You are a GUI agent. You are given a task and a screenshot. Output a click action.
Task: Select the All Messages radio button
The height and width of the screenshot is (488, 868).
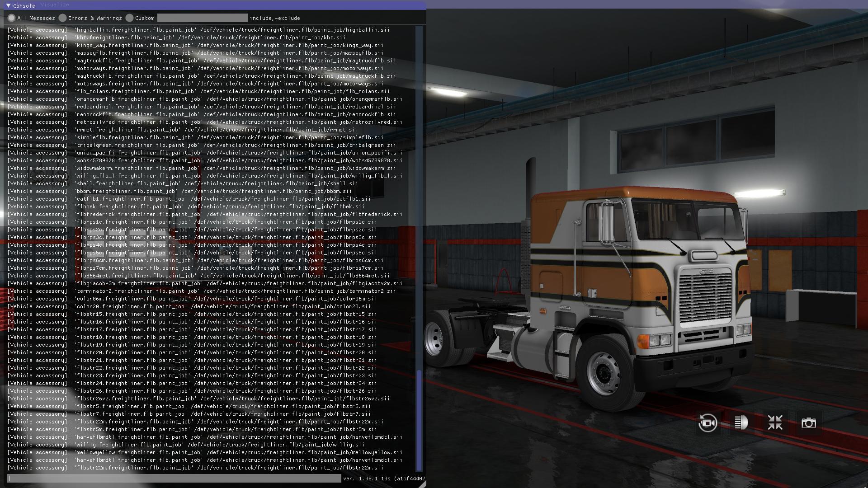coord(12,18)
